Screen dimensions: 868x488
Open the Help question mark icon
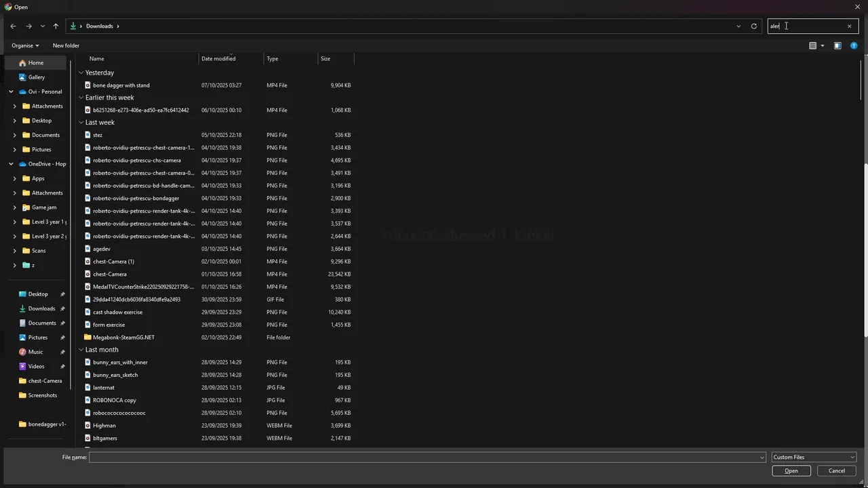pos(854,45)
